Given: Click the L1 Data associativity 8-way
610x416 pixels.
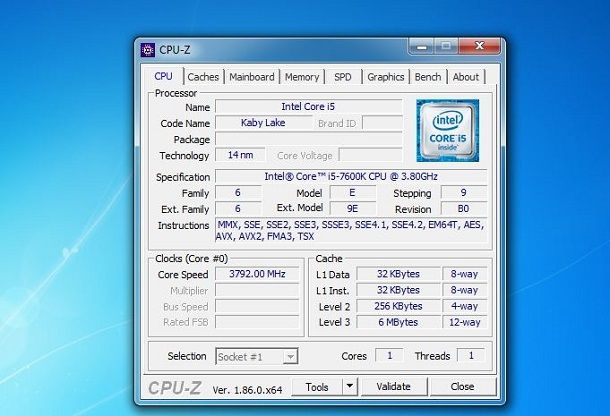Looking at the screenshot, I should pos(465,274).
